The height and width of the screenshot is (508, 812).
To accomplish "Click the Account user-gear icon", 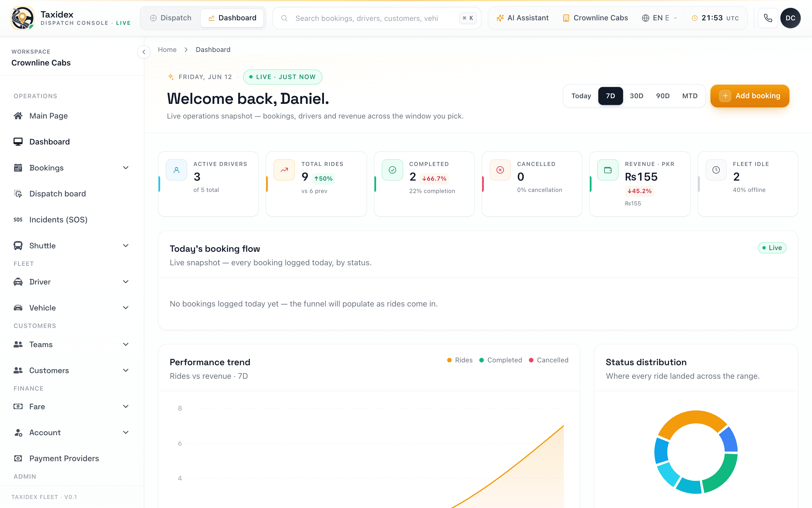I will (x=18, y=432).
